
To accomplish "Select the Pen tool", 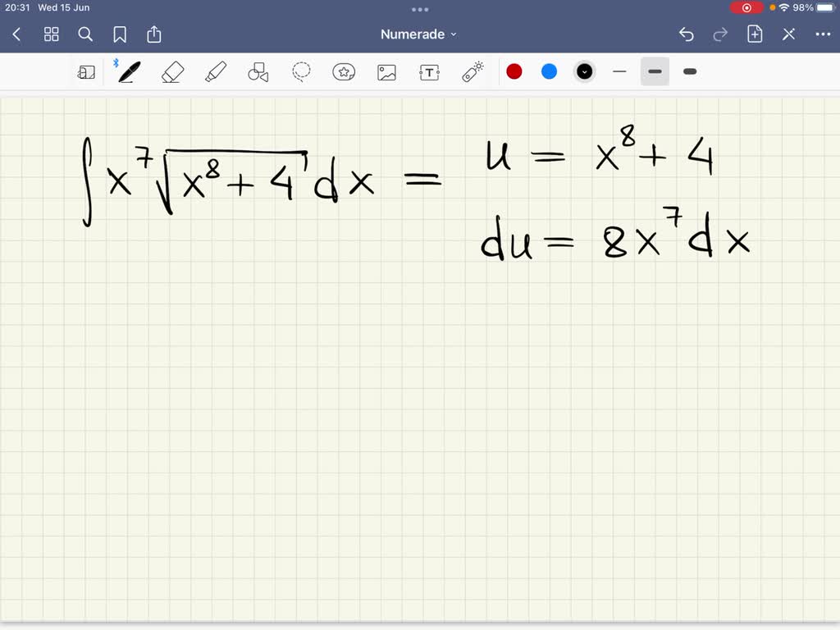I will pyautogui.click(x=127, y=71).
